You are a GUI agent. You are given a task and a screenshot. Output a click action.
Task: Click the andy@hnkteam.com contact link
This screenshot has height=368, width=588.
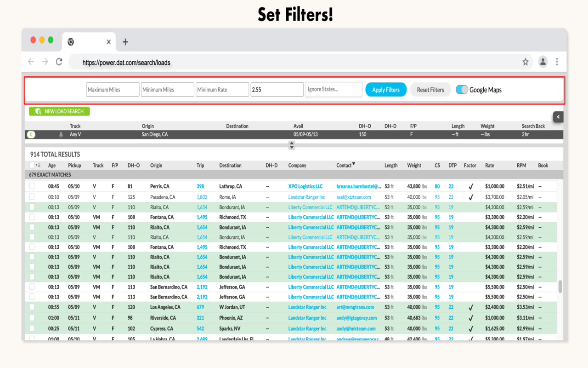click(x=356, y=328)
